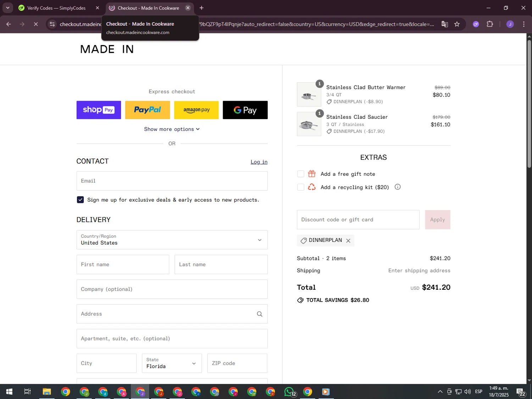Click the Last name field
The image size is (532, 399).
pos(221,265)
